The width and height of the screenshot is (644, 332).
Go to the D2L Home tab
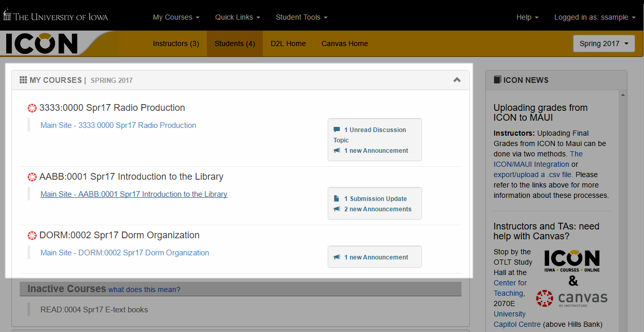coord(288,44)
